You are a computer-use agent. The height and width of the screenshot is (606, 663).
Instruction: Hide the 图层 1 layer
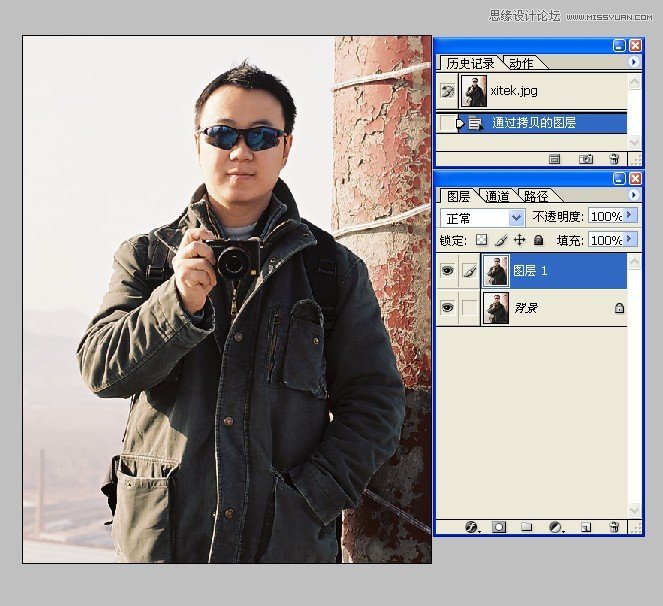(x=447, y=271)
